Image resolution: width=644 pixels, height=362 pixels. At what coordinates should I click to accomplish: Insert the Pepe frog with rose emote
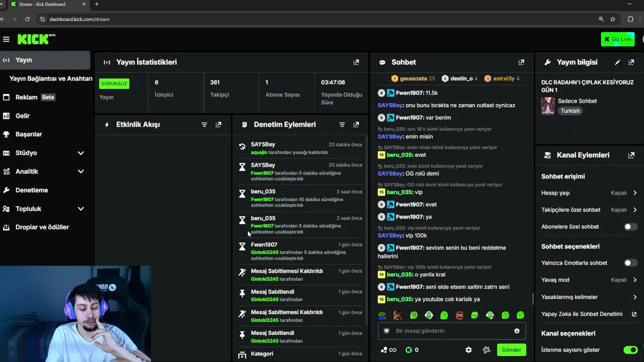pyautogui.click(x=383, y=315)
